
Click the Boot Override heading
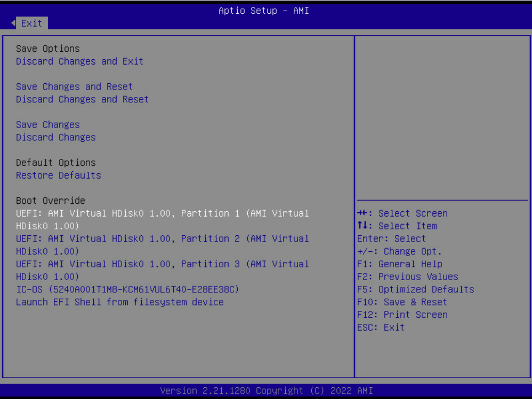51,201
